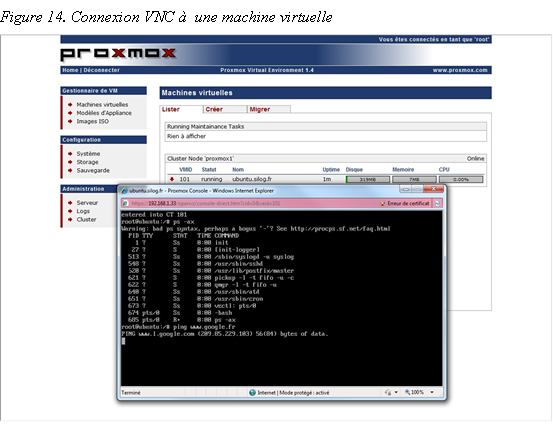
Task: Click the Proxmox logo
Action: pos(118,54)
